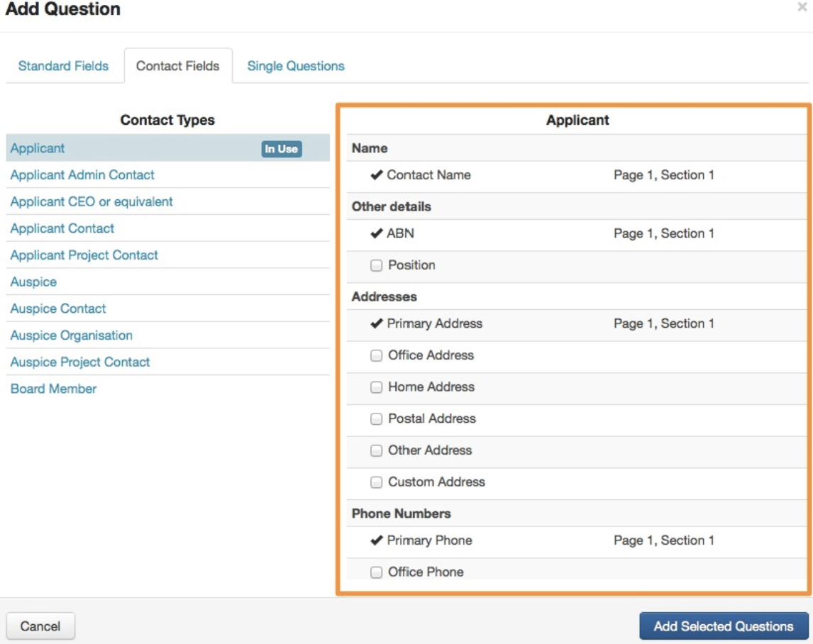Open the Board Member contact type
The height and width of the screenshot is (644, 813).
click(53, 389)
